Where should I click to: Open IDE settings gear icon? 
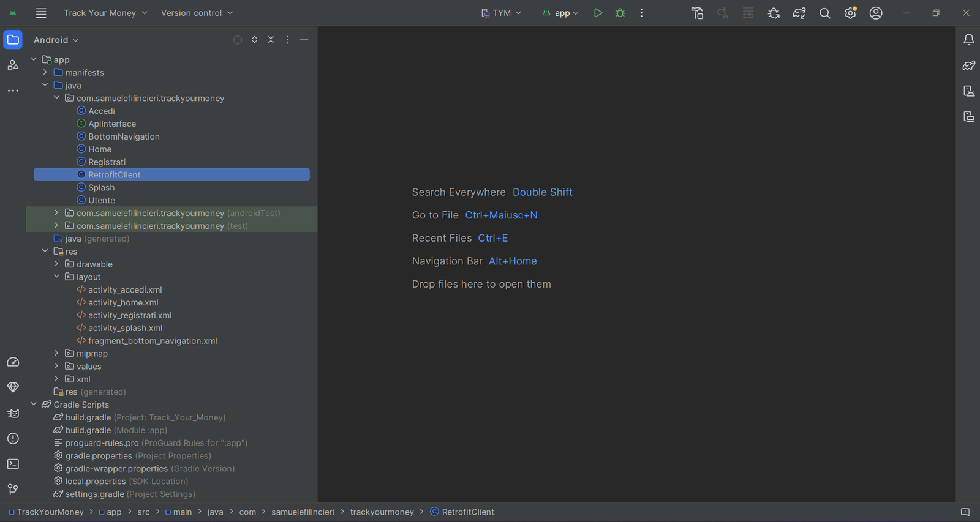point(850,13)
